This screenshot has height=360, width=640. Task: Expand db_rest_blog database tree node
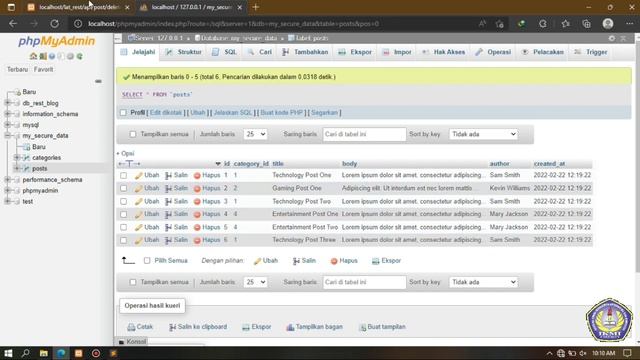pyautogui.click(x=7, y=103)
